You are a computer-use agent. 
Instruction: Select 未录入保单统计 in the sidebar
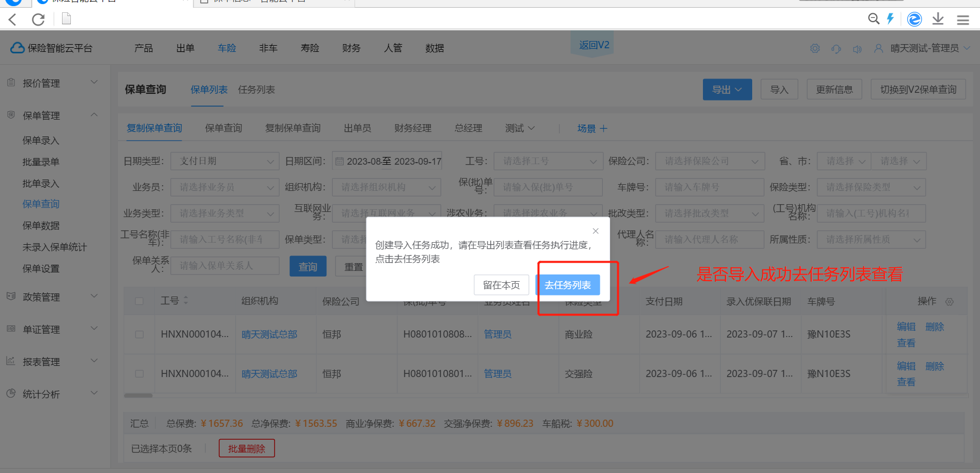click(55, 247)
